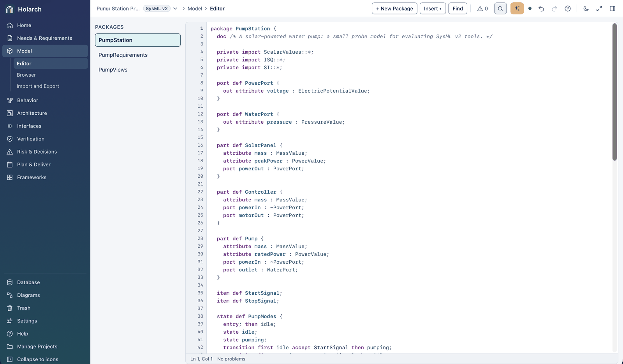Select the PumpViews package

coord(138,70)
